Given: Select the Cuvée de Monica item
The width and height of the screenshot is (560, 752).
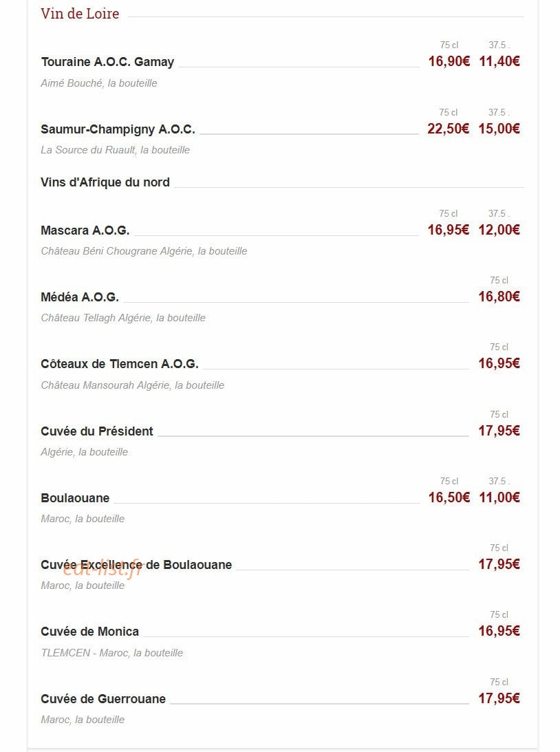Looking at the screenshot, I should tap(89, 632).
